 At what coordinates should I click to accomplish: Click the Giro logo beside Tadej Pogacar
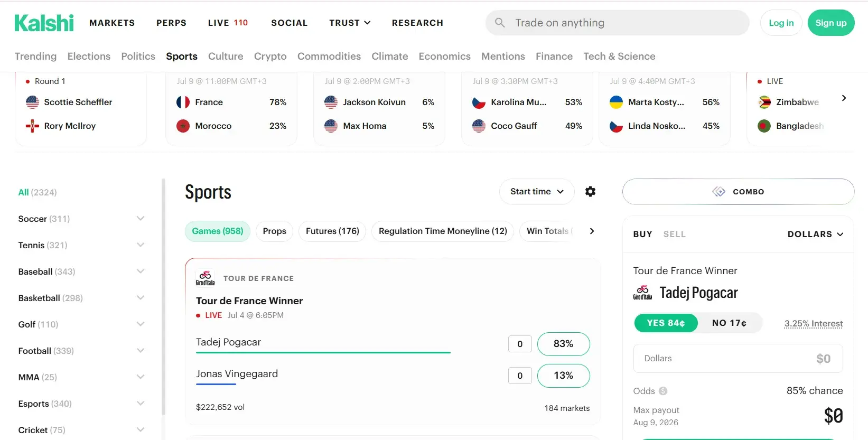643,293
